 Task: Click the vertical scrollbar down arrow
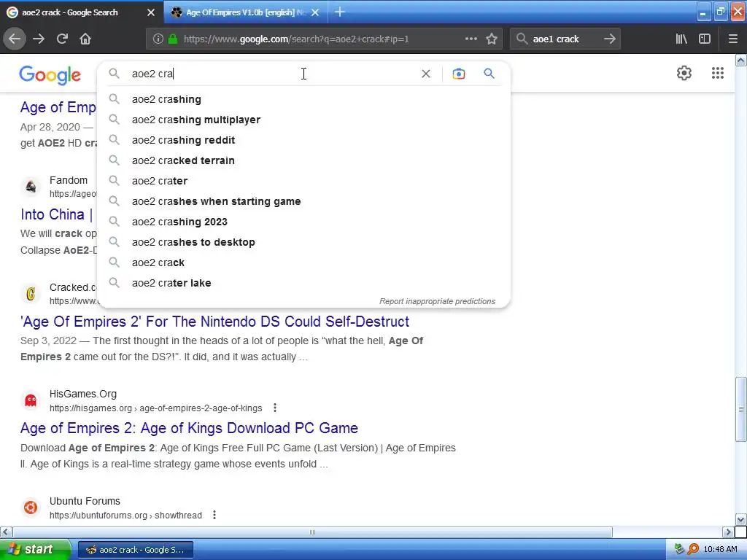(x=740, y=519)
